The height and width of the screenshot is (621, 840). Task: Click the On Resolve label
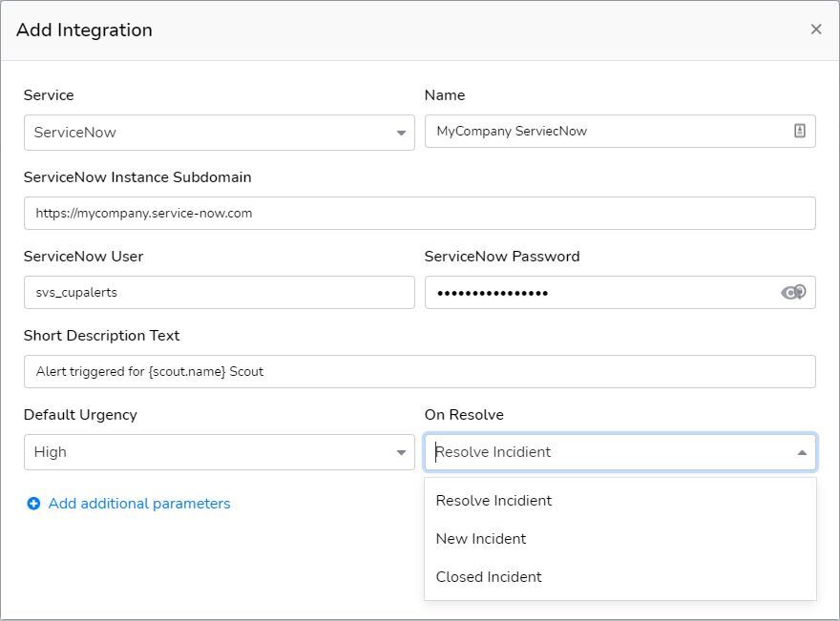click(464, 415)
